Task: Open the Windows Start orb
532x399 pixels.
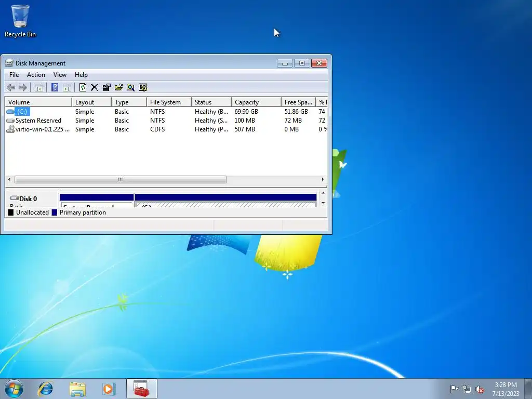Action: (14, 389)
